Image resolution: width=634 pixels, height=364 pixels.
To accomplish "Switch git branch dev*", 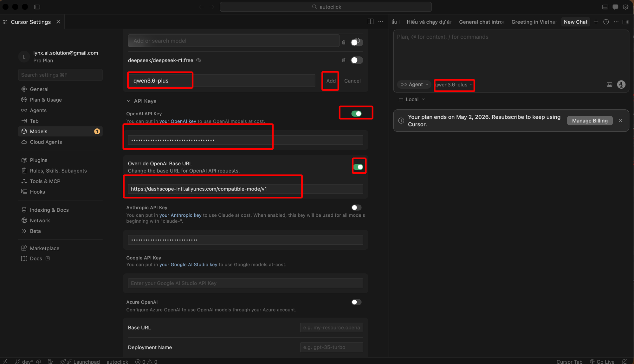I will point(24,361).
